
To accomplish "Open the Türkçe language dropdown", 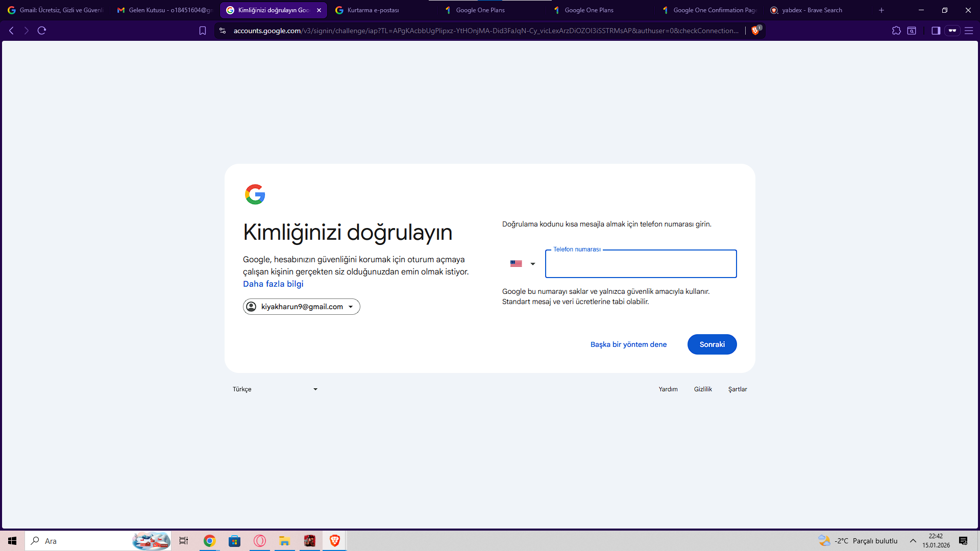I will pos(276,389).
